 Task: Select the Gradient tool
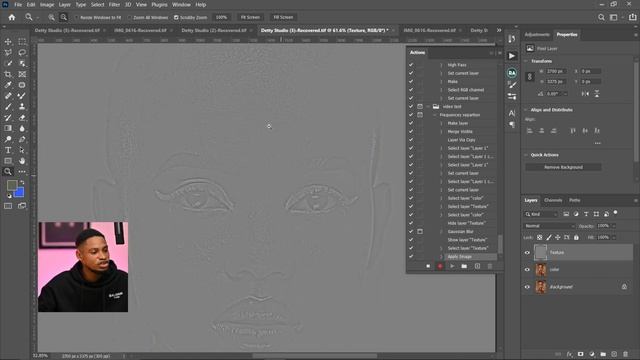[x=8, y=128]
